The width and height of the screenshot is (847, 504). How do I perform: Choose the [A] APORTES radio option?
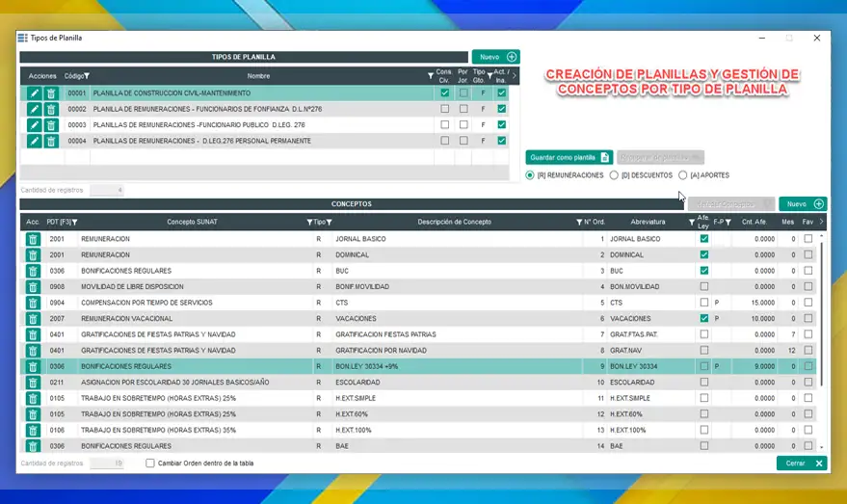click(x=682, y=175)
